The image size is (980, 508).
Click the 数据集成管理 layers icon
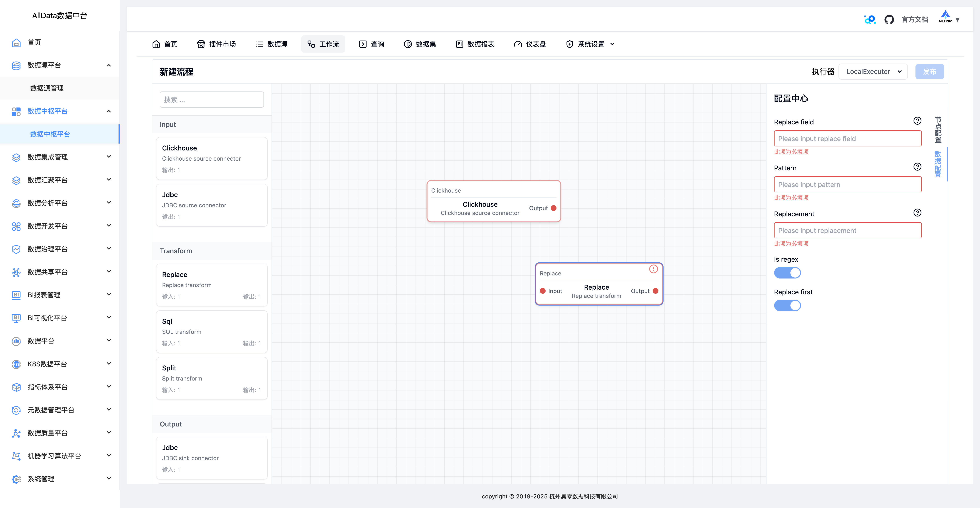pyautogui.click(x=16, y=157)
